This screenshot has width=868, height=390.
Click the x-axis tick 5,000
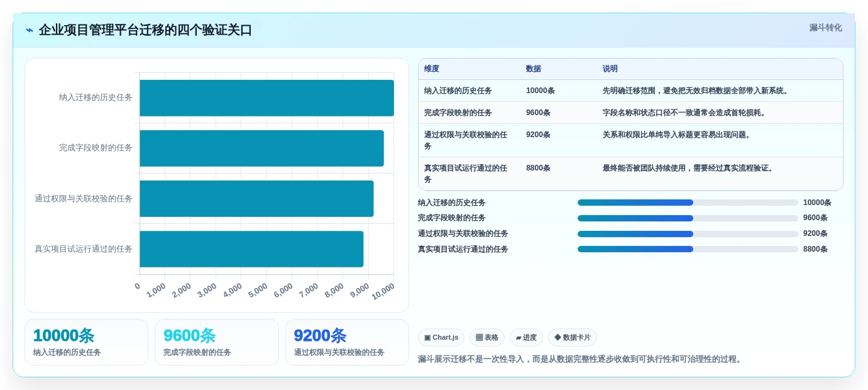[x=257, y=290]
